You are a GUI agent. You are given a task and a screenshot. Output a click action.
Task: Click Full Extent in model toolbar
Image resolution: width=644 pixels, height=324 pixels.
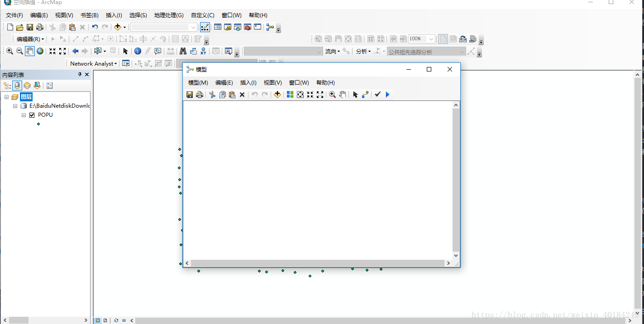(300, 94)
